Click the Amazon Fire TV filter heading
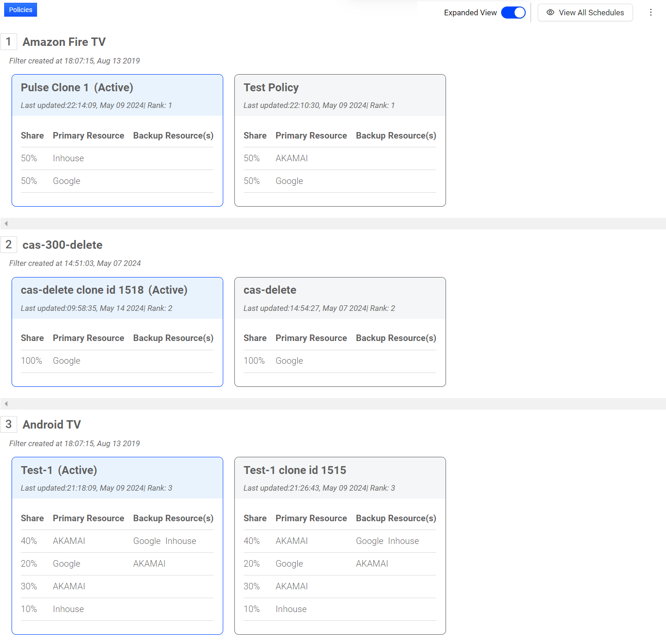 pos(64,42)
